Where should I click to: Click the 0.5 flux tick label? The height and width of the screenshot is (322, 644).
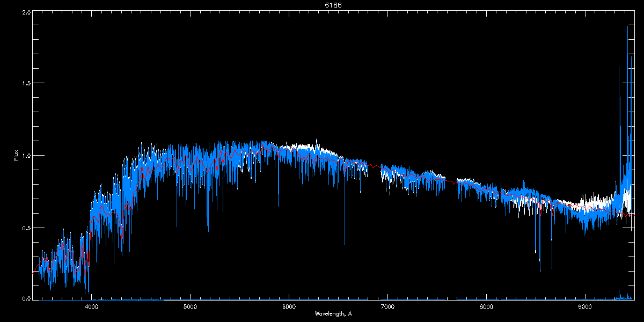click(x=25, y=228)
